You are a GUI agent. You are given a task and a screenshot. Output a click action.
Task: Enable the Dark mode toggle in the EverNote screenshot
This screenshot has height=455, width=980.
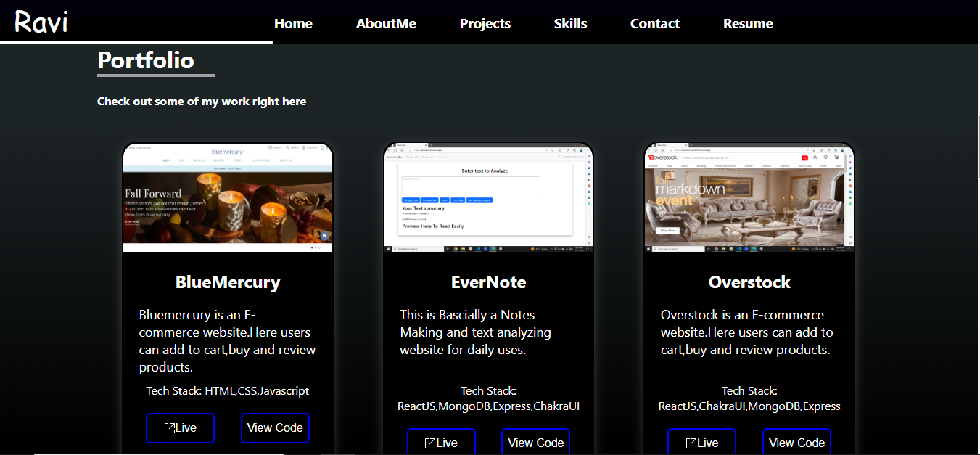coord(561,156)
